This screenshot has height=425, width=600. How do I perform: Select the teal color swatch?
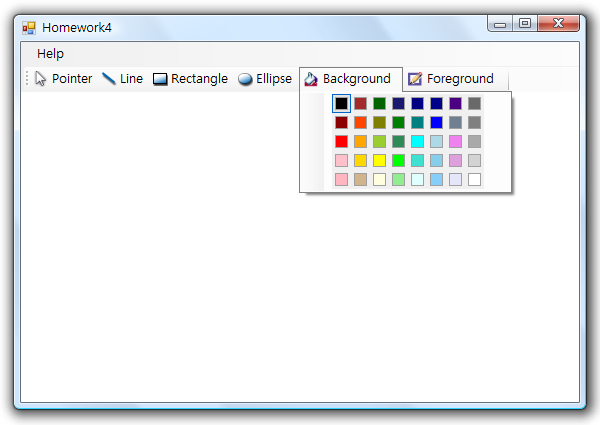click(x=417, y=122)
